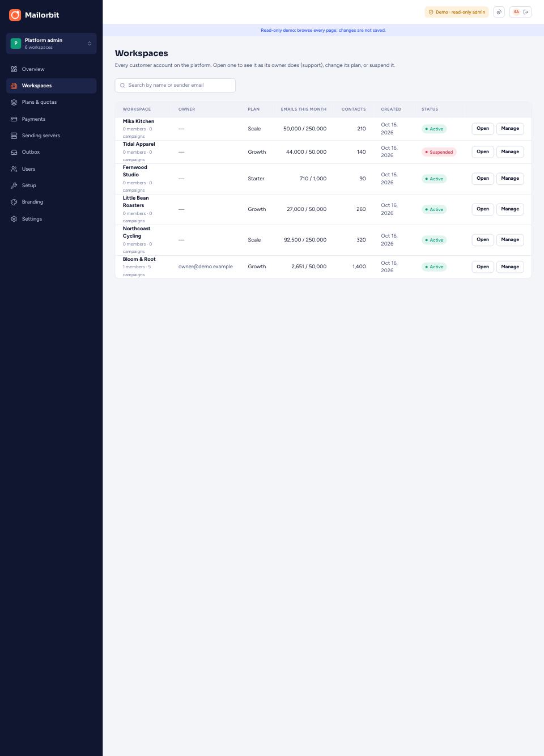Screen dimensions: 544x756
Task: Click the Sending servers icon
Action: point(14,136)
